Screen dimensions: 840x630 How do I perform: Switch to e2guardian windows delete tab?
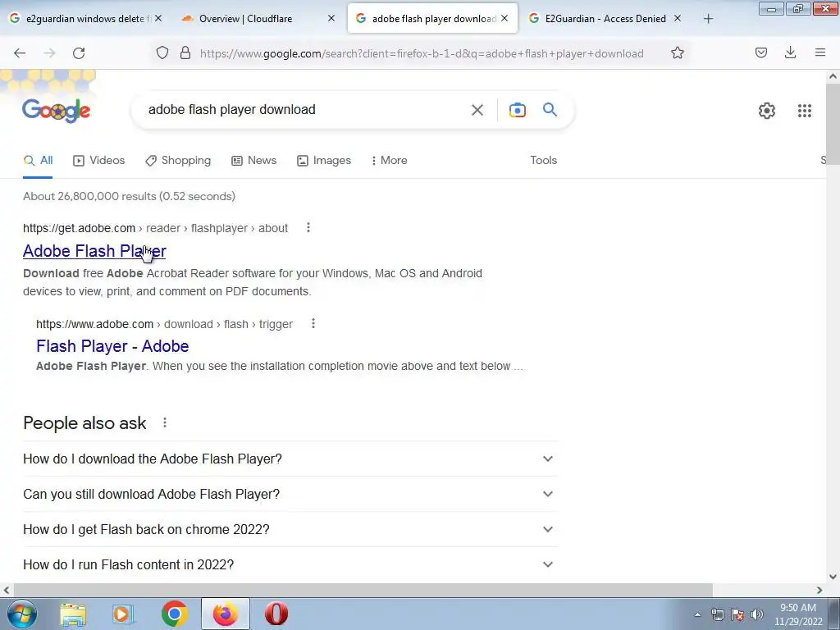85,19
